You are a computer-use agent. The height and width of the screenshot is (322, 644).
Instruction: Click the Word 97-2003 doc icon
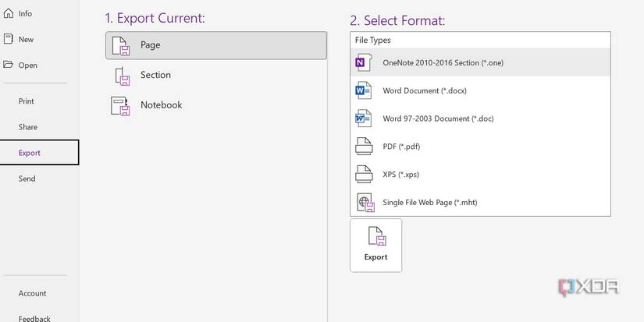tap(363, 119)
